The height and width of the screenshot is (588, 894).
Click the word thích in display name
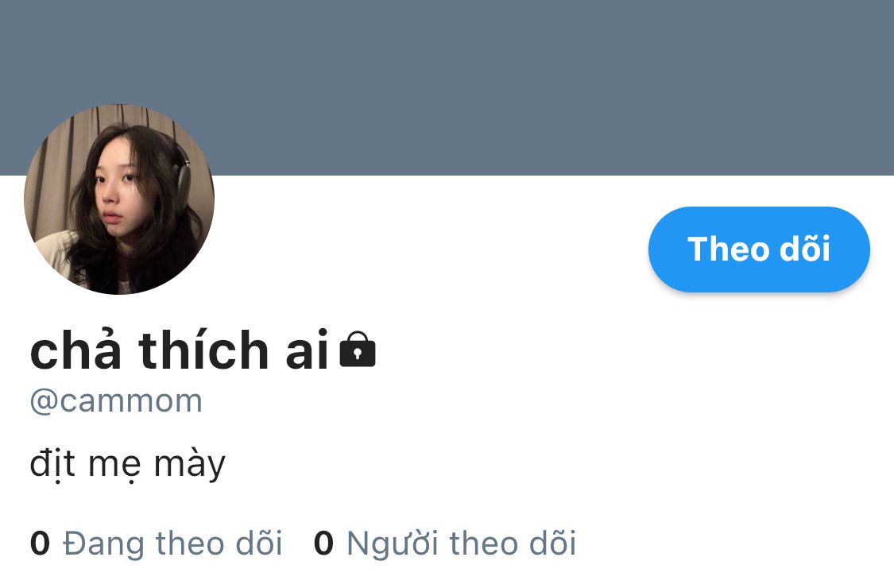203,349
